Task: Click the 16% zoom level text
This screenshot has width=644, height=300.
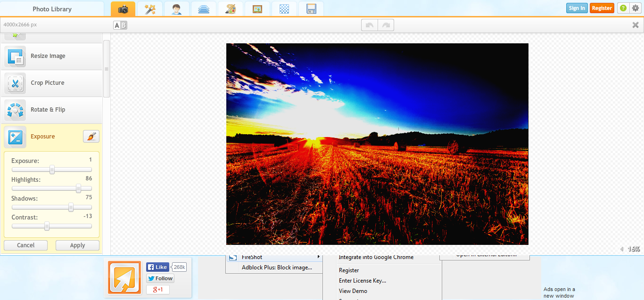Action: pyautogui.click(x=634, y=249)
